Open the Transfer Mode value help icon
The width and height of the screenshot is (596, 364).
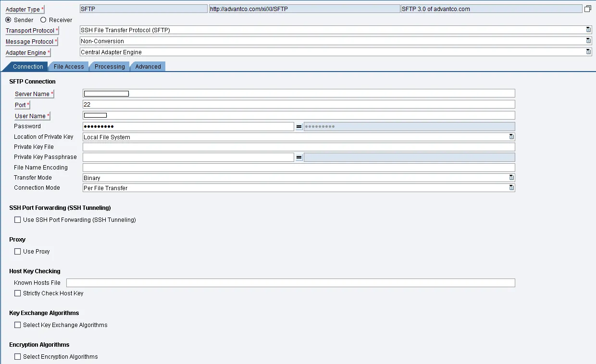point(511,178)
